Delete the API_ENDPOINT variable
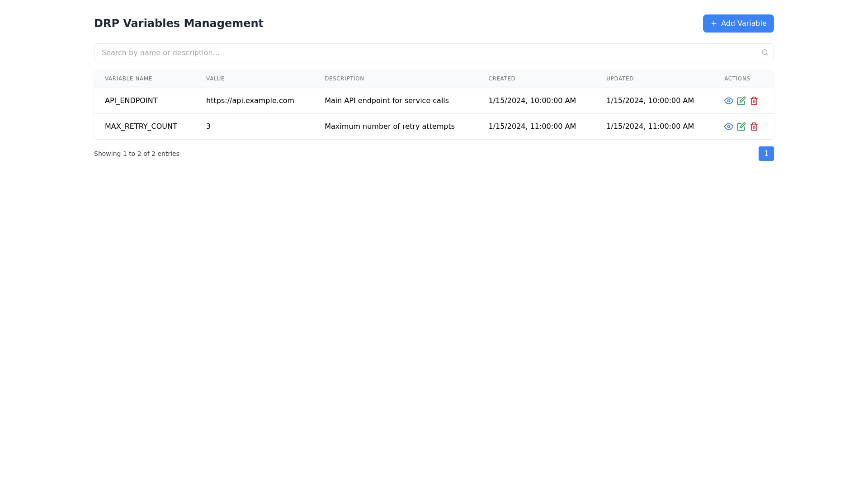The width and height of the screenshot is (868, 488). click(x=754, y=101)
